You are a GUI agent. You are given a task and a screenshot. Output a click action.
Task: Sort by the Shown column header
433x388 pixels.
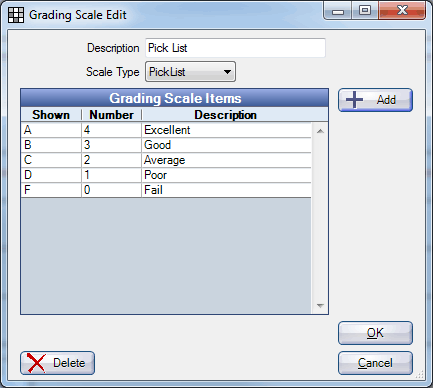pyautogui.click(x=51, y=115)
